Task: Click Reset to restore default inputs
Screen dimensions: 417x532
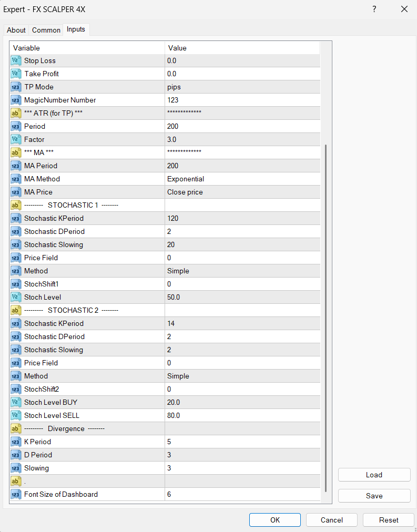Action: pyautogui.click(x=388, y=520)
